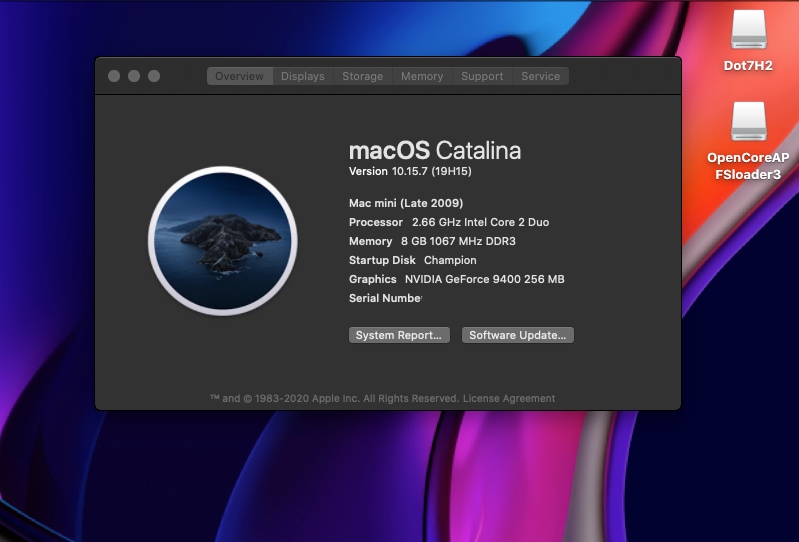Open the Dot7H2 drive icon
Image resolution: width=799 pixels, height=542 pixels.
[x=749, y=30]
